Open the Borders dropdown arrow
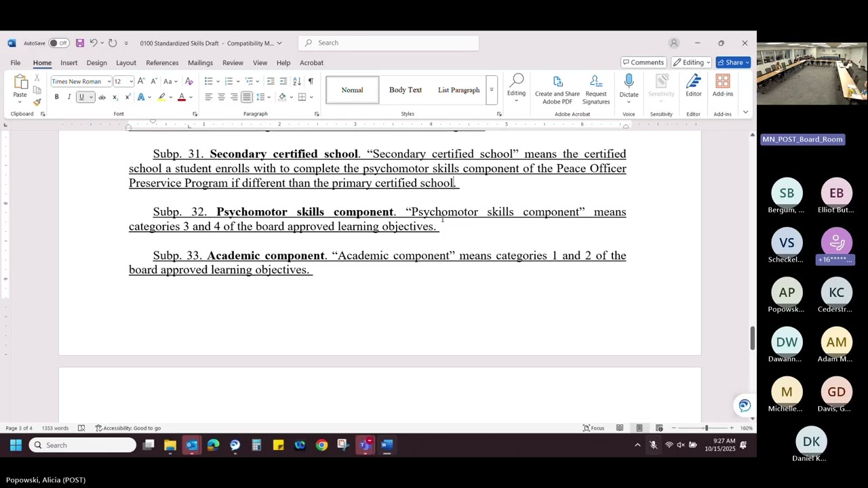 click(x=311, y=97)
